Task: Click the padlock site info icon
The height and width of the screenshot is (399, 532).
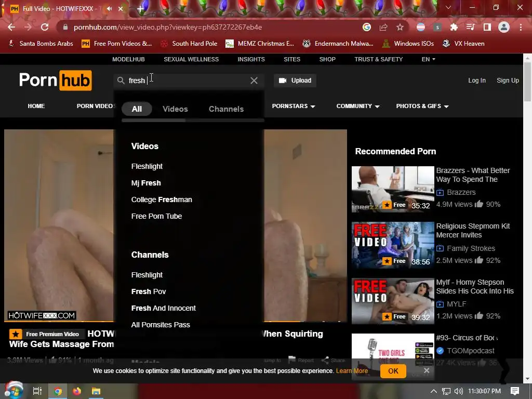Action: [65, 27]
